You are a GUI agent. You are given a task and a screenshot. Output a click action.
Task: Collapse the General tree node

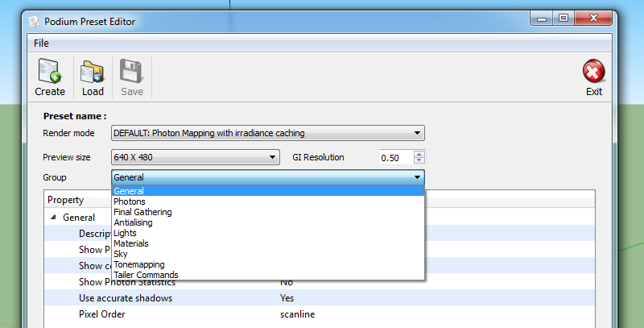click(x=53, y=217)
